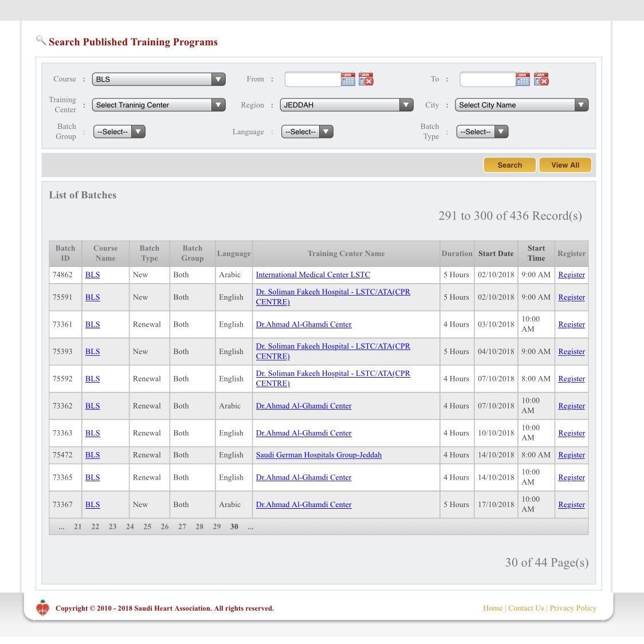Expand the Select City Name dropdown
The height and width of the screenshot is (644, 644).
click(521, 105)
